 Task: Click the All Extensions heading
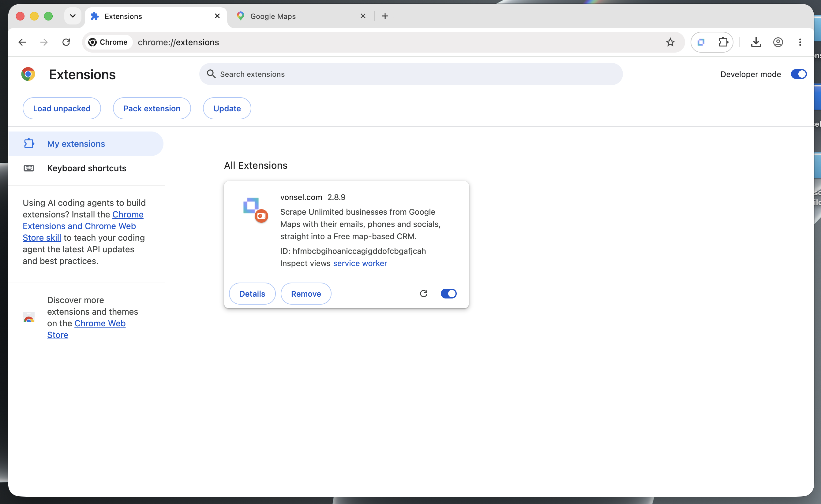pyautogui.click(x=256, y=165)
